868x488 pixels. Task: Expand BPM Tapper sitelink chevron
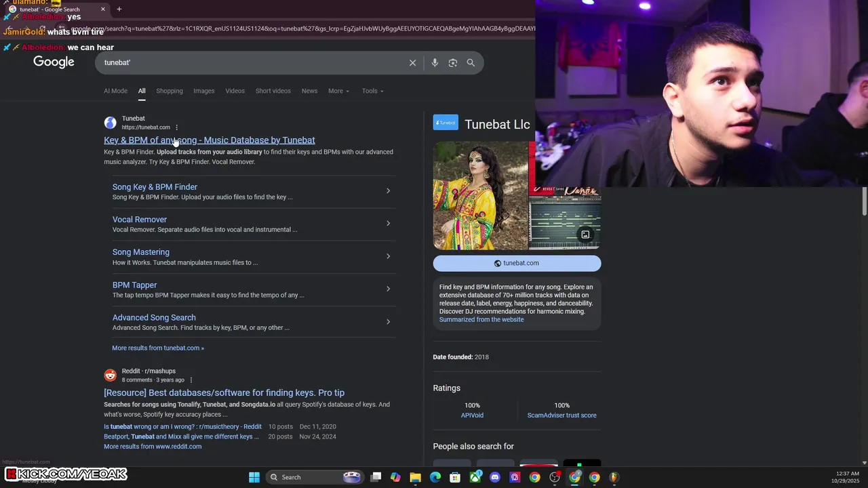(388, 289)
